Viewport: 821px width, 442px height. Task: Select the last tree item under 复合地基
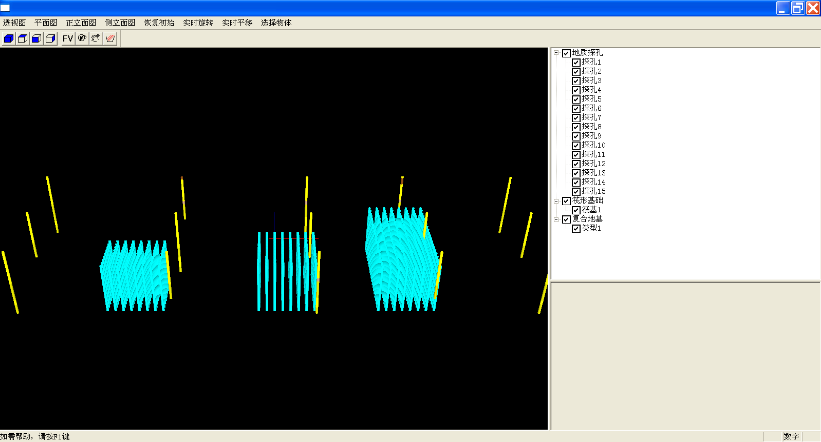(592, 228)
